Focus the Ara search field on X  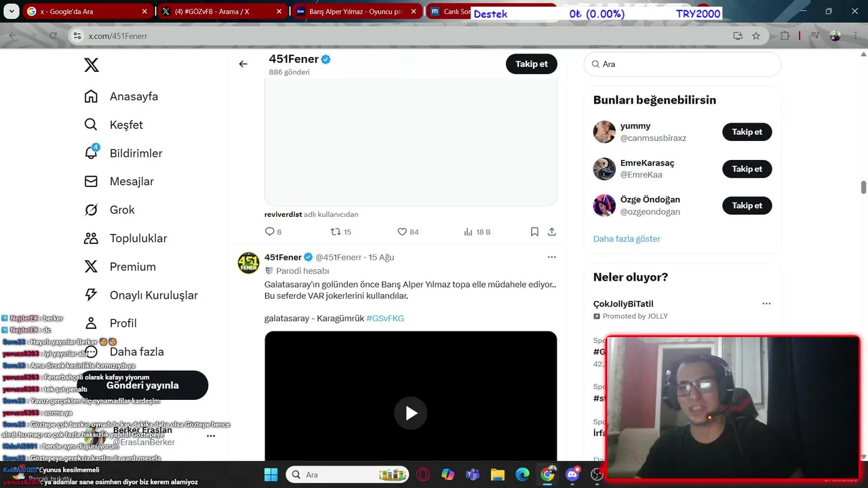click(x=682, y=64)
